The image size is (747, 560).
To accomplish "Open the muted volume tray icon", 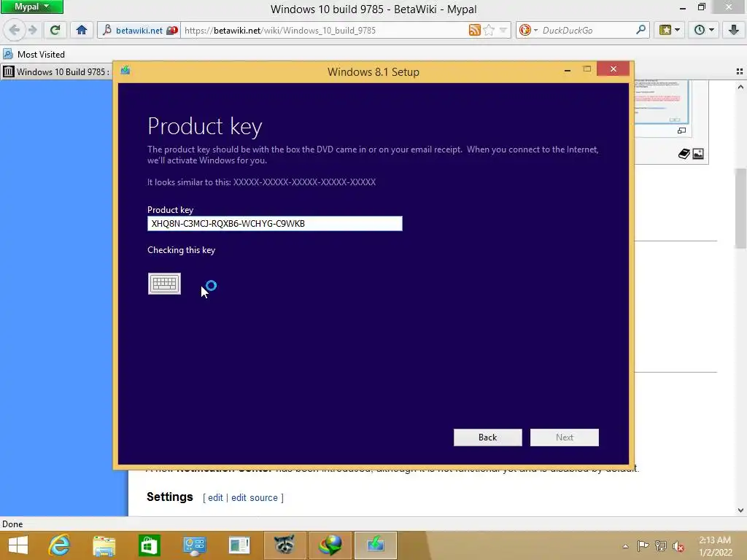I will [678, 546].
